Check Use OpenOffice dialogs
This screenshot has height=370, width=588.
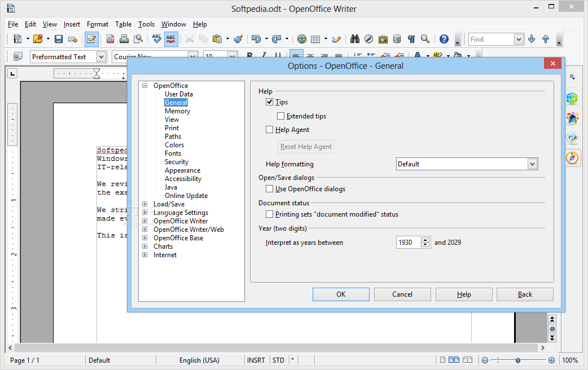tap(269, 188)
